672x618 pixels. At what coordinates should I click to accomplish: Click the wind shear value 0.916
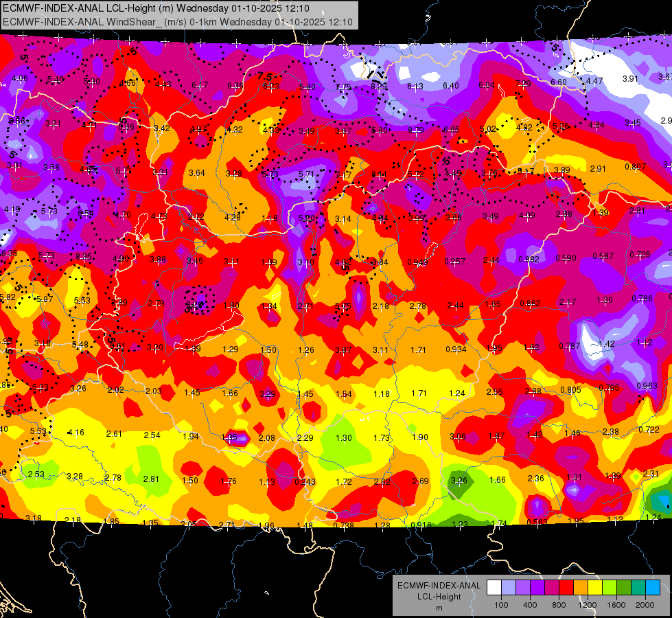pyautogui.click(x=421, y=525)
